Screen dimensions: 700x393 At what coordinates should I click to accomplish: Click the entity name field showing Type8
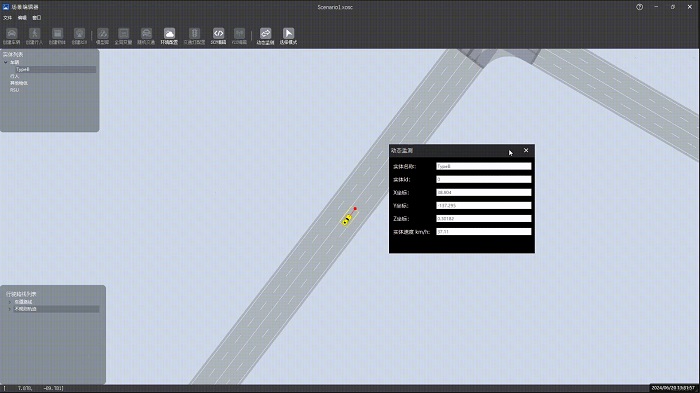click(483, 166)
